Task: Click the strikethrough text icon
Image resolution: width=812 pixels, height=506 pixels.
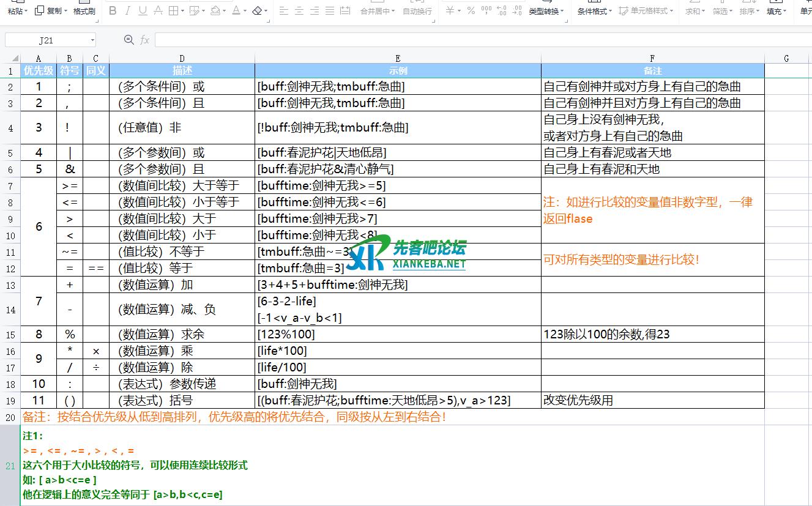Action: point(158,10)
